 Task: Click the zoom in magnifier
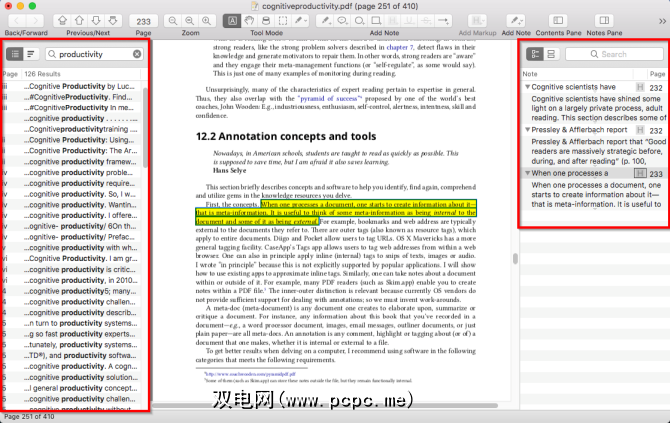tap(206, 21)
